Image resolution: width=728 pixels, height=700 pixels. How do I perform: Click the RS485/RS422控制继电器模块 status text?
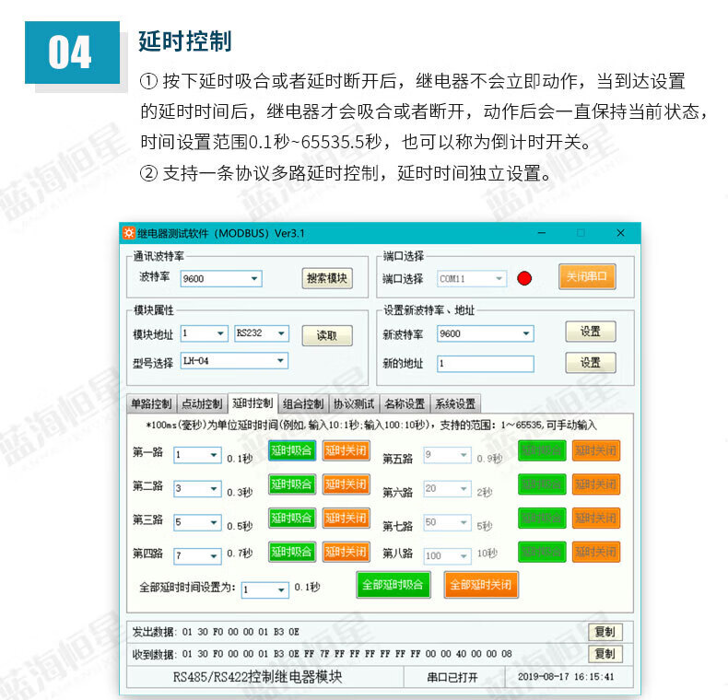(258, 677)
